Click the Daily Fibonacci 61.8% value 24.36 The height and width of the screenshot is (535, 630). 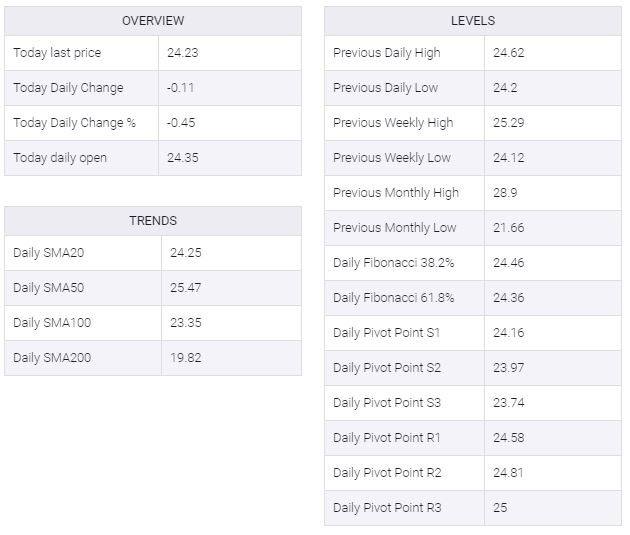click(509, 298)
